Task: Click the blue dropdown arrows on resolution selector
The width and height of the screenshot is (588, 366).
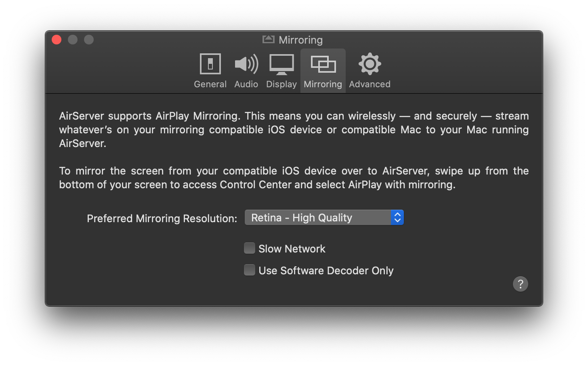Action: pyautogui.click(x=397, y=218)
